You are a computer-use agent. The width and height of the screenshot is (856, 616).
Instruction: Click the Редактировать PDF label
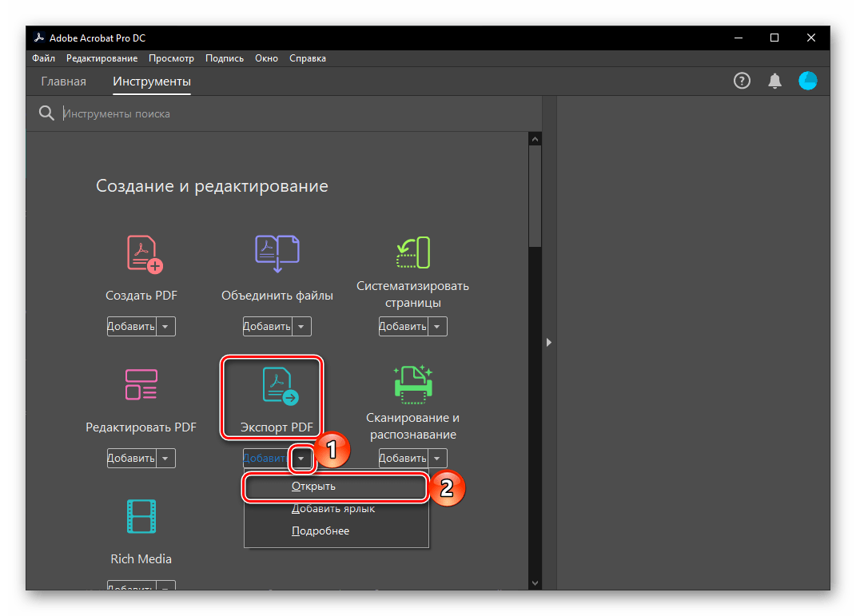click(141, 427)
